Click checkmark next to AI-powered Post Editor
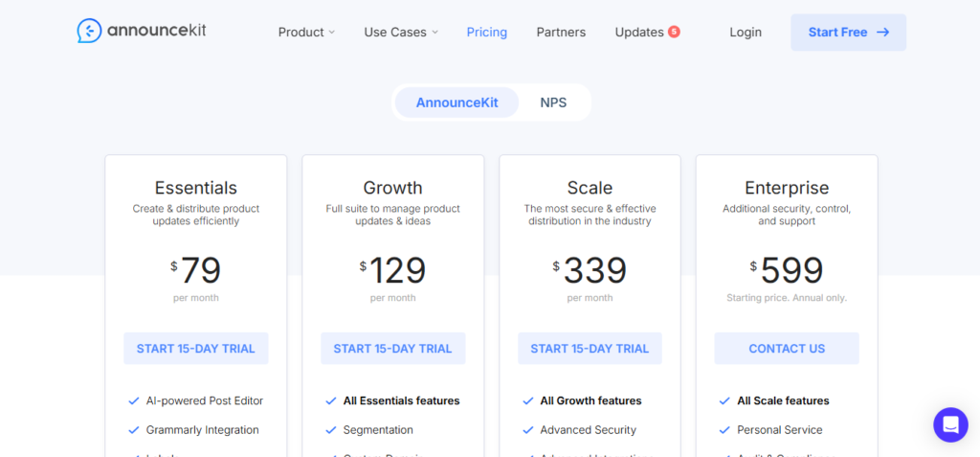The height and width of the screenshot is (457, 980). [x=133, y=400]
